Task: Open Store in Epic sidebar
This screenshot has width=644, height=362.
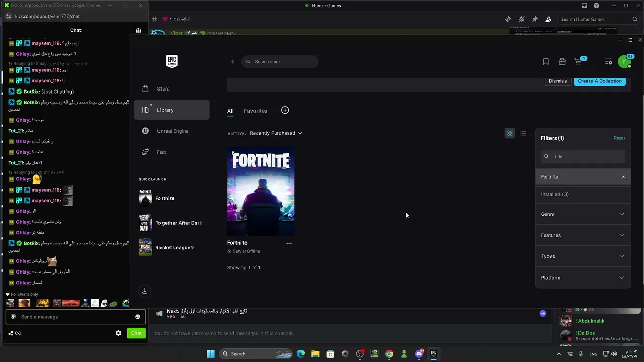Action: tap(172, 89)
